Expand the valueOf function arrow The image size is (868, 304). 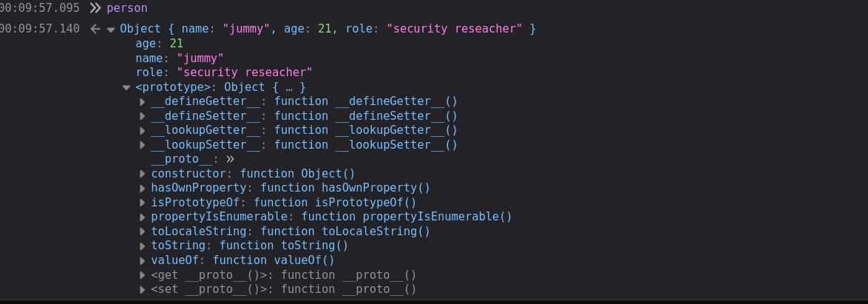142,260
